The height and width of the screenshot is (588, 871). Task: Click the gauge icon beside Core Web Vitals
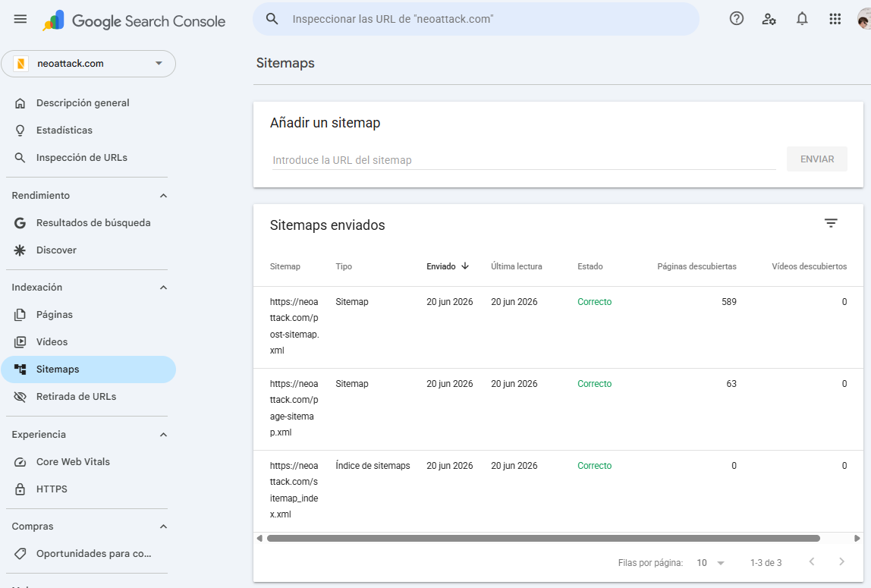[x=20, y=462]
